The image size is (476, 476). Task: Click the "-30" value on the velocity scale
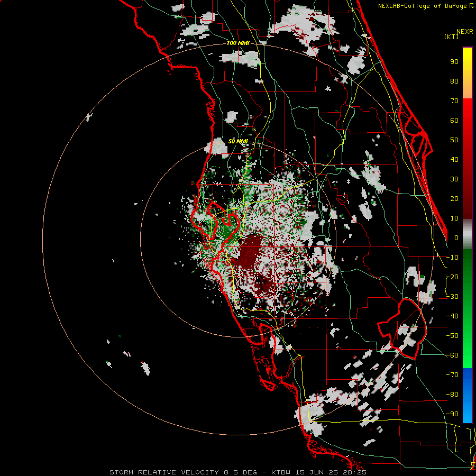(x=452, y=297)
